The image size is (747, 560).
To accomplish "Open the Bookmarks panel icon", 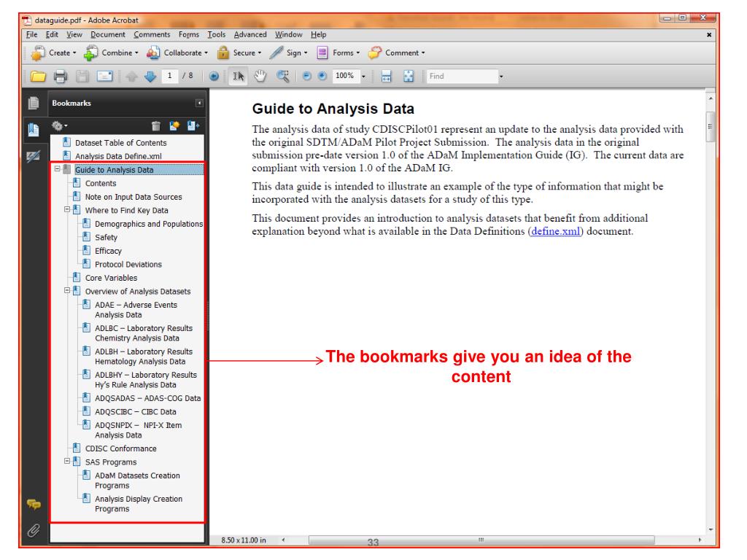I will (34, 130).
